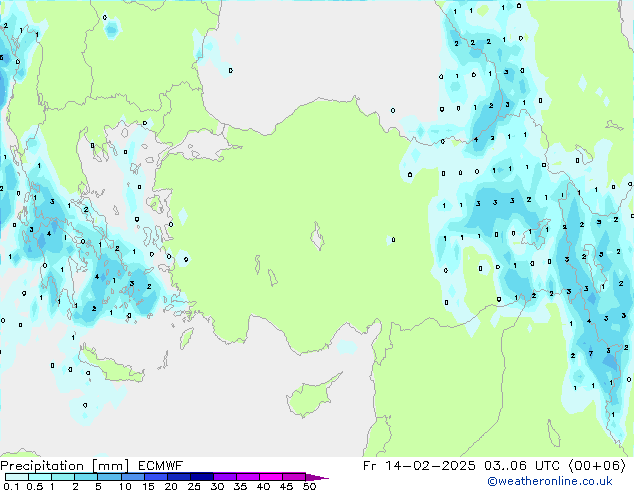Click the 0.5–1 mm legend color swatch
The height and width of the screenshot is (490, 634).
(x=40, y=477)
